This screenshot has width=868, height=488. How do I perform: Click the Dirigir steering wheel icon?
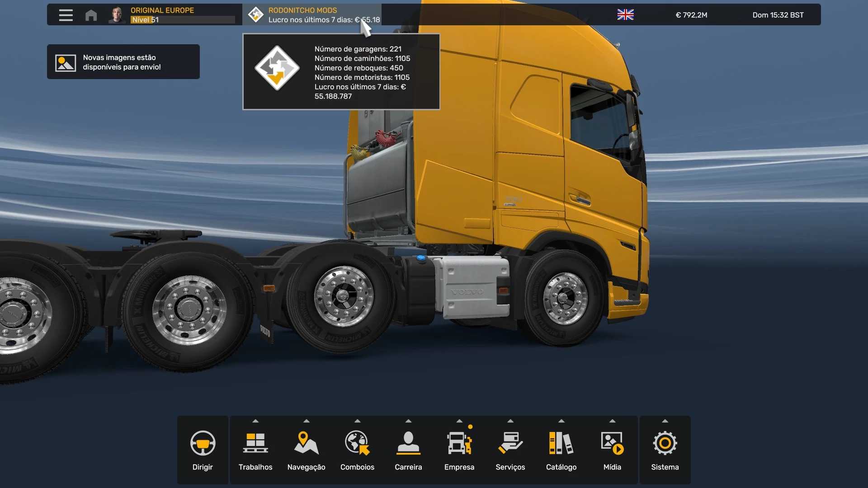pos(203,443)
